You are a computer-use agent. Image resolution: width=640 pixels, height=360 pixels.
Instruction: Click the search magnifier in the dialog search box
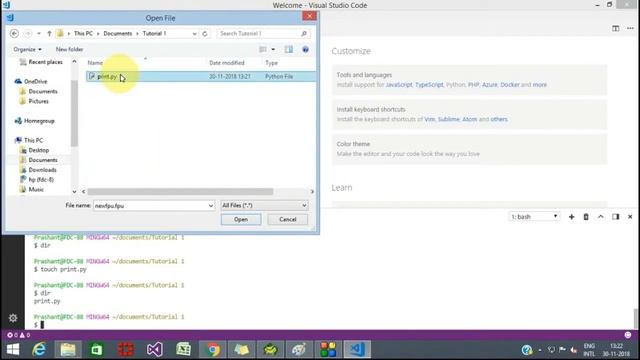[x=304, y=33]
